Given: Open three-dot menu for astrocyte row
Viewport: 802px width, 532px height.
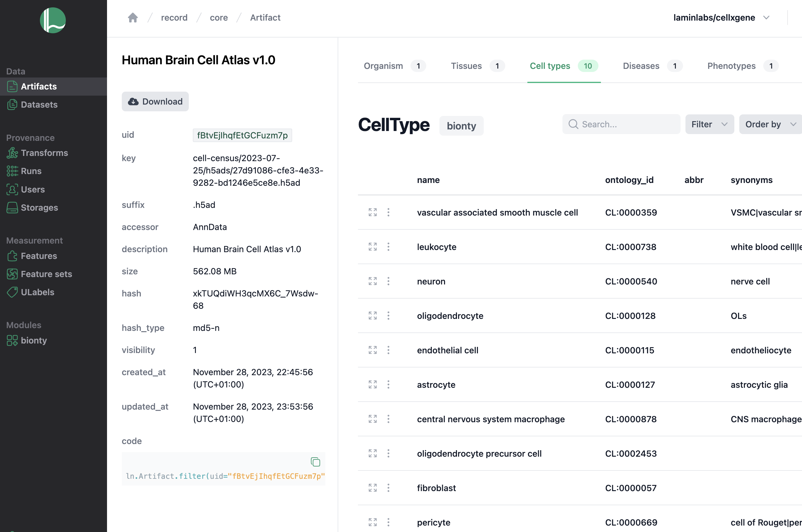Looking at the screenshot, I should pos(388,384).
